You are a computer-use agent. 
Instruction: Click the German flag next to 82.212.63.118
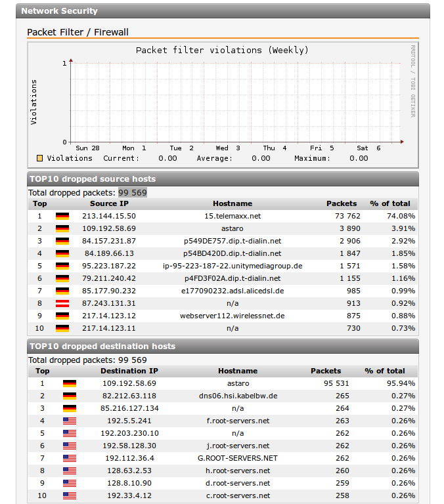click(x=70, y=396)
